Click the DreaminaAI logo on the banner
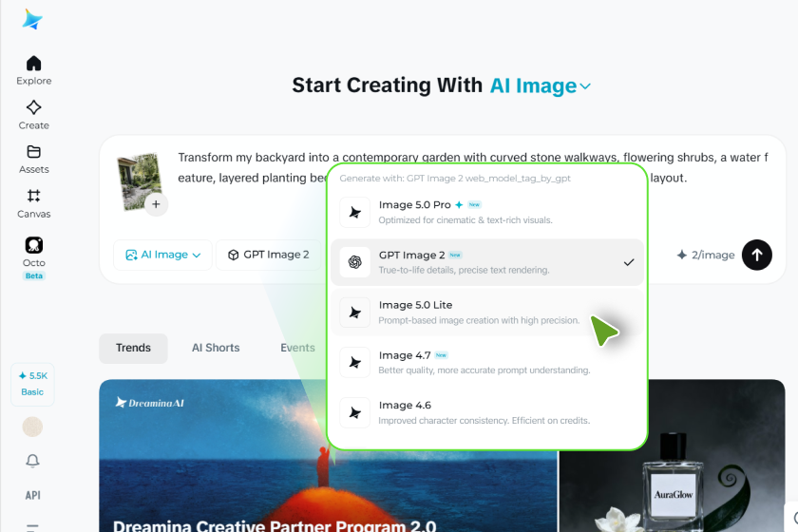The height and width of the screenshot is (532, 798). pos(150,403)
